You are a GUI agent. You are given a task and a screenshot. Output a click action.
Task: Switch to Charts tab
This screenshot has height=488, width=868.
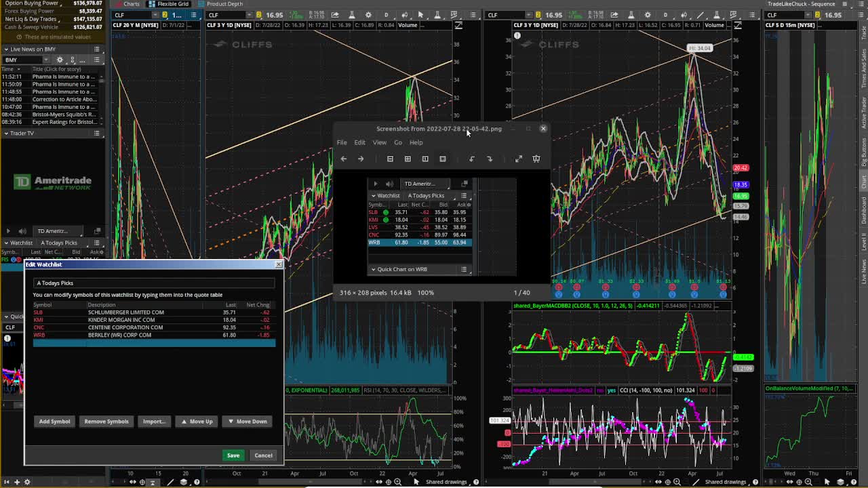coord(129,4)
